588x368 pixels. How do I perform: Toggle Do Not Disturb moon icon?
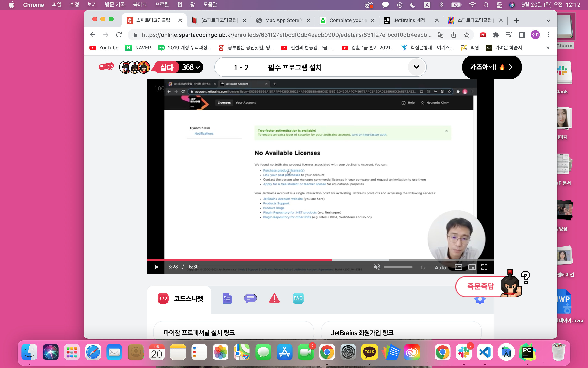pos(413,5)
